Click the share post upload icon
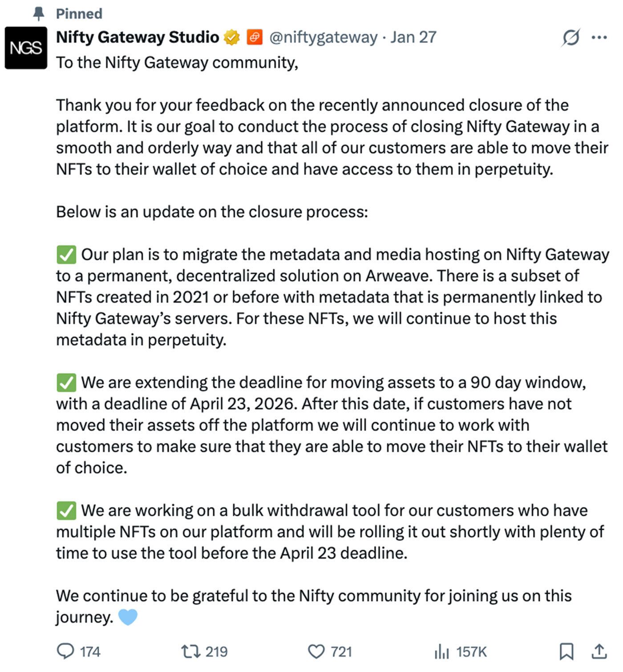Viewport: 623px width, 672px height. pos(599,652)
